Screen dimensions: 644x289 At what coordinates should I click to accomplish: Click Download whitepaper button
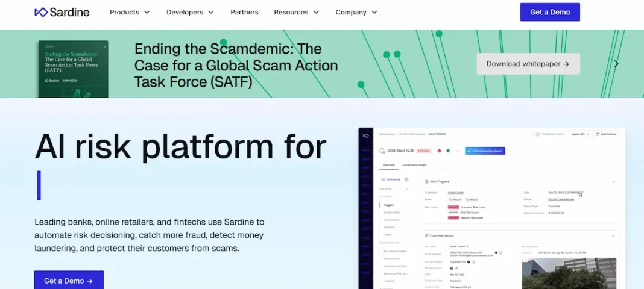coord(528,64)
